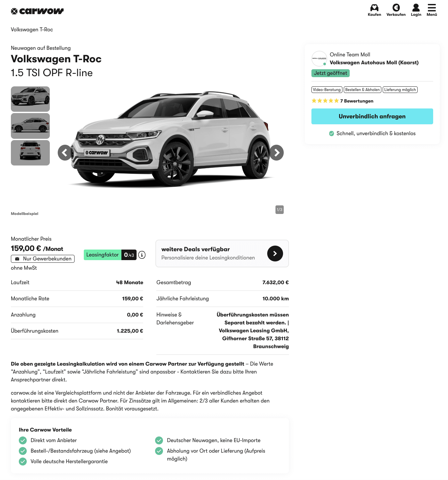Select rear-view car thumbnail
Screen dimensions: 448x480
tap(30, 153)
